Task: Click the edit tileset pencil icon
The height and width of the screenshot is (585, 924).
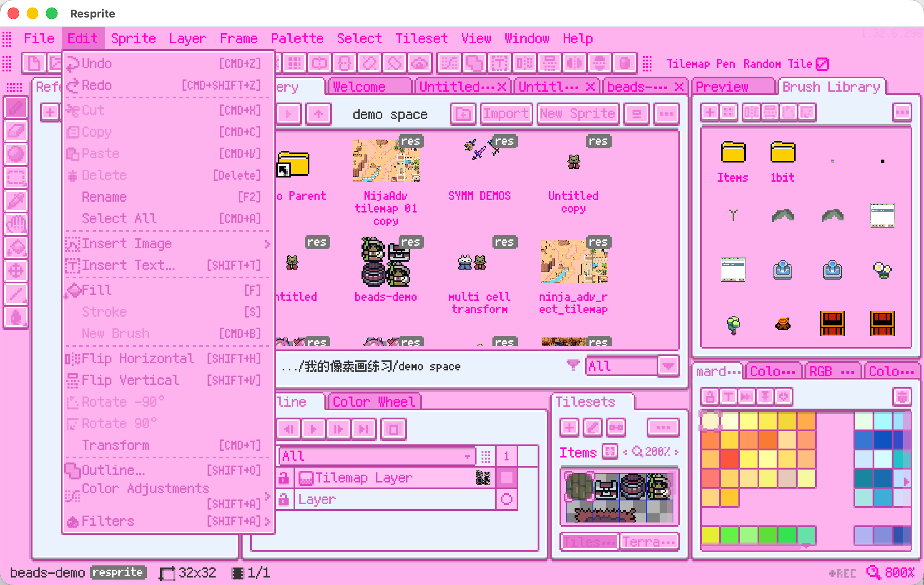Action: click(593, 427)
